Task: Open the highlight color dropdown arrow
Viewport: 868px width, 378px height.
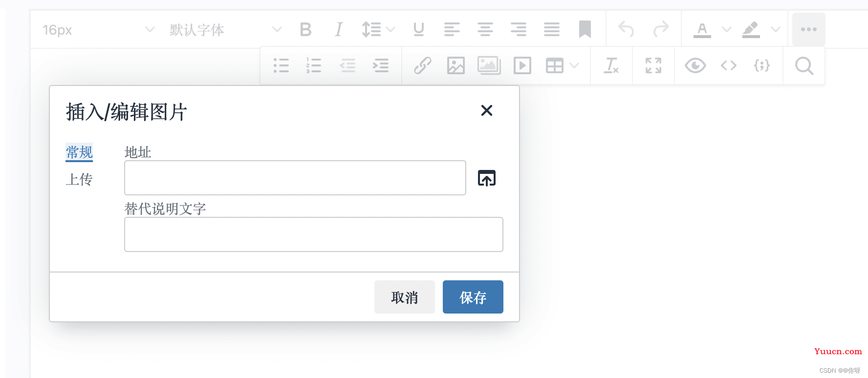Action: pyautogui.click(x=776, y=30)
